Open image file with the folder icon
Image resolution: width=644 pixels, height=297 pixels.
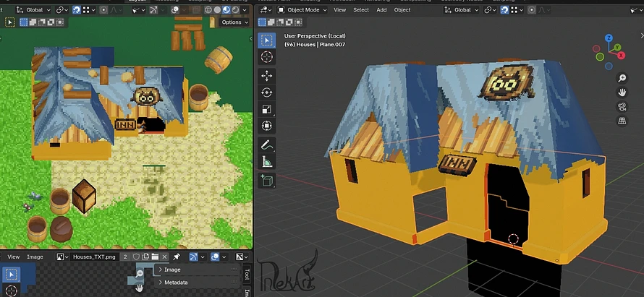coord(155,257)
